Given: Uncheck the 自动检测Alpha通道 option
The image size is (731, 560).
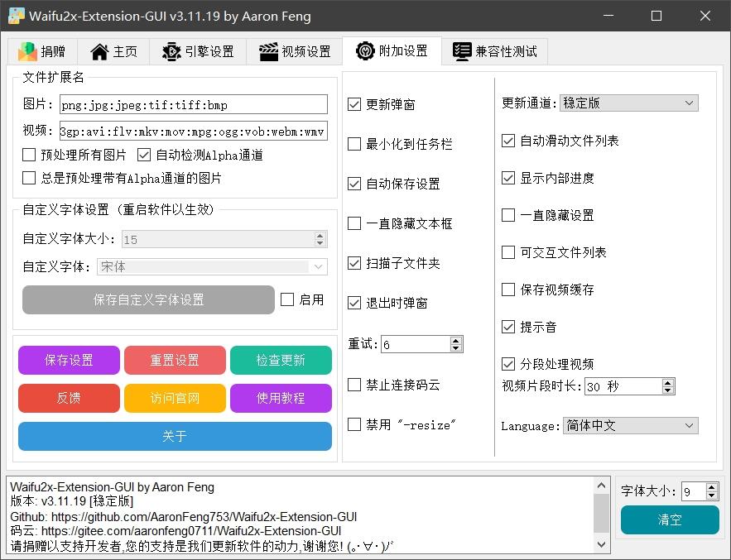Looking at the screenshot, I should 144,155.
